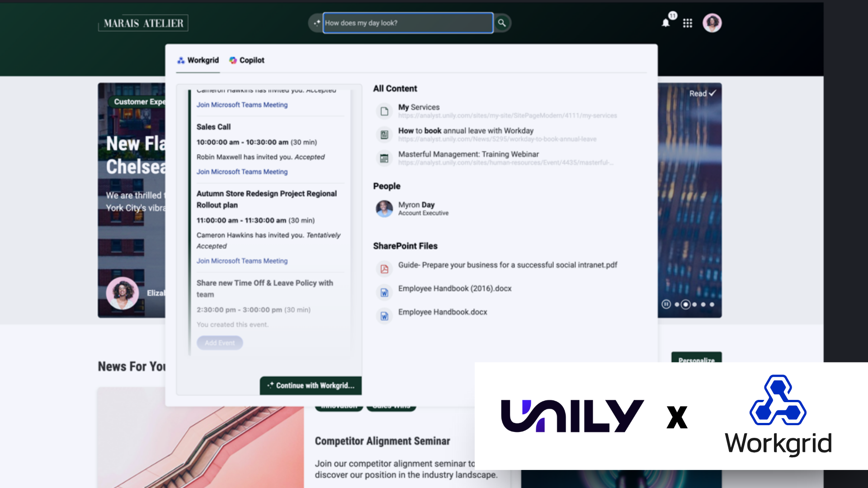Toggle the Read checkmark on banner

click(703, 94)
